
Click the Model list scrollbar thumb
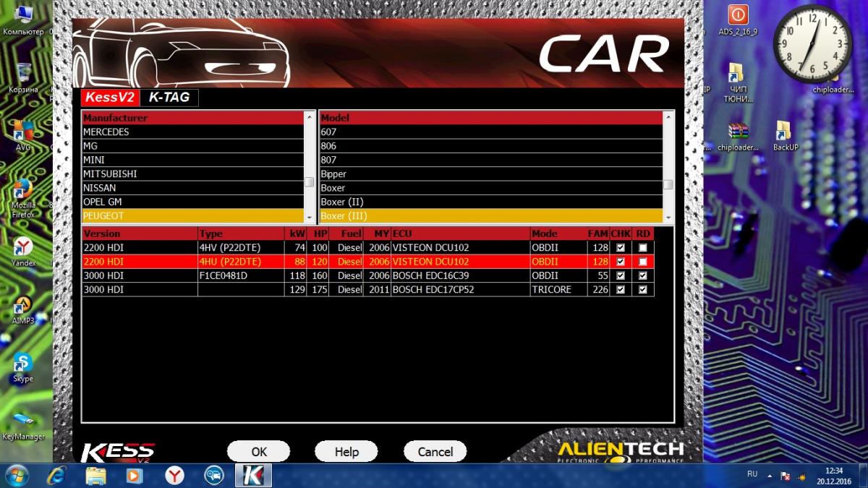[668, 184]
